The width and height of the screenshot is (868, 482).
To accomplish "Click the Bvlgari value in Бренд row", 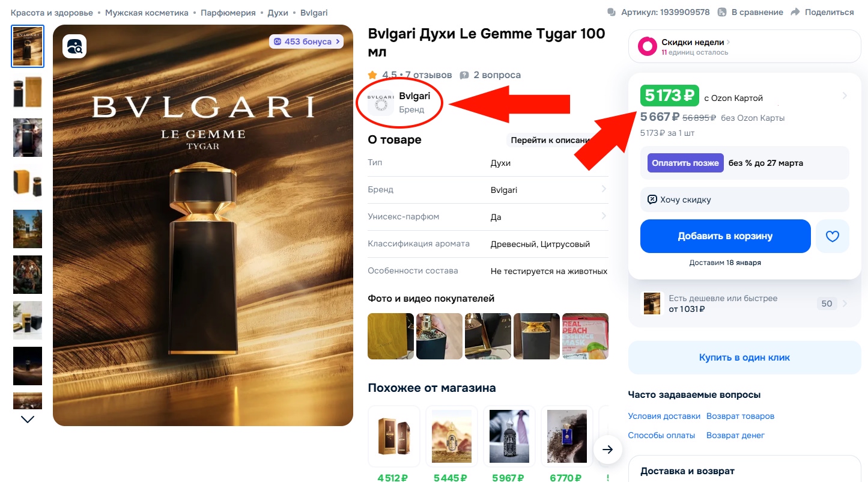I will (504, 190).
